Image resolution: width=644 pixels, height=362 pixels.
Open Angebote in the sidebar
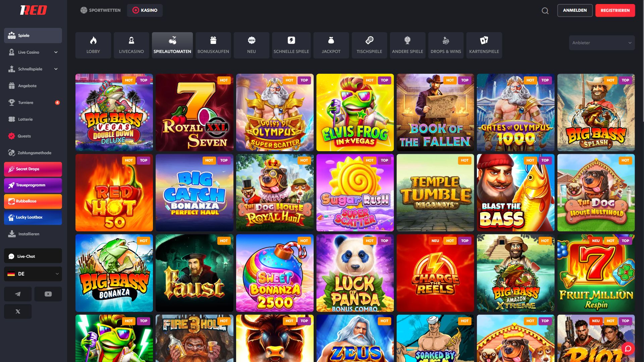click(x=33, y=86)
